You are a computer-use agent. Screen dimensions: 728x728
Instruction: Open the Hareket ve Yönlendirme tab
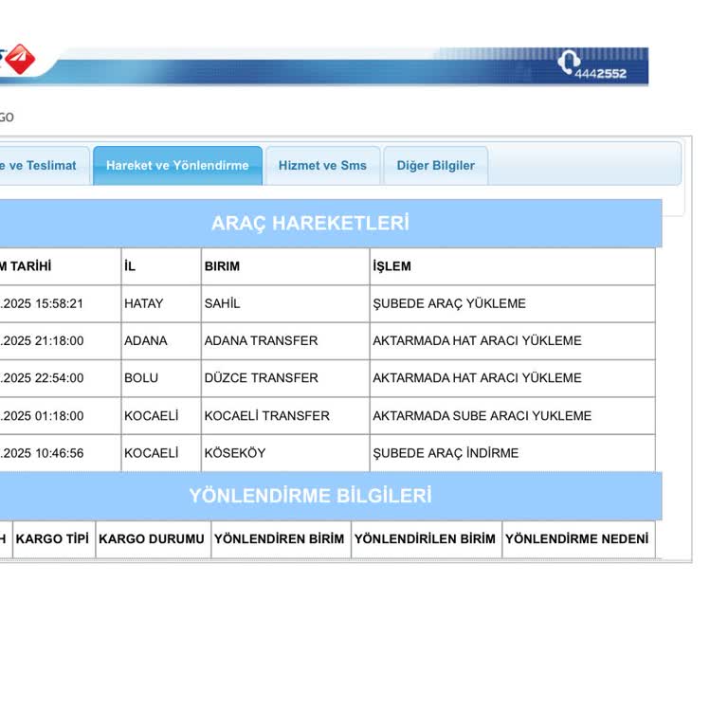[177, 166]
